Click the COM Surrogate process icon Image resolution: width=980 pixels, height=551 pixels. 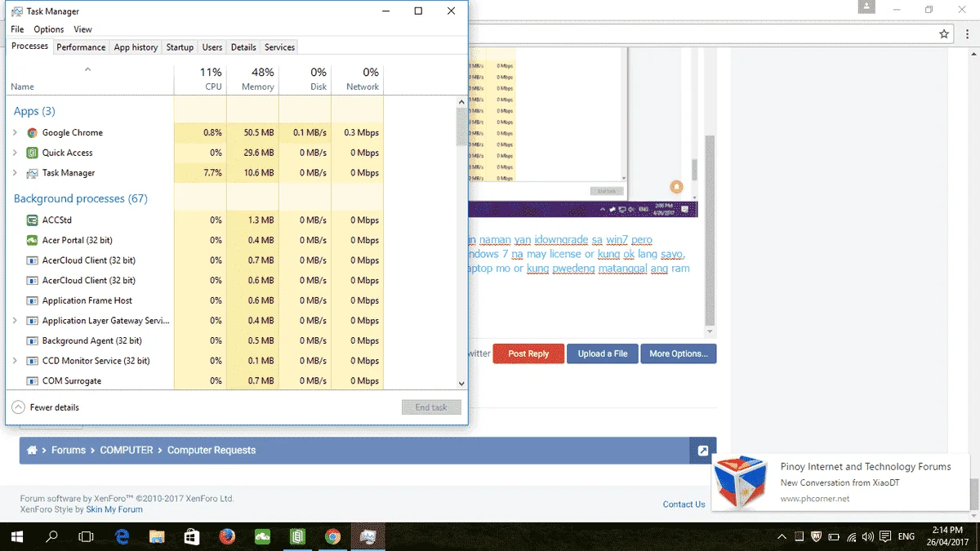[32, 380]
